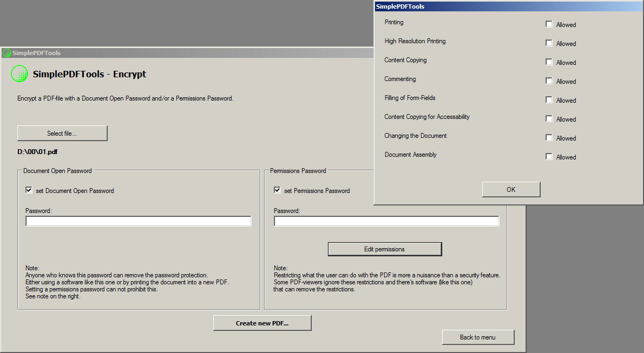Click the Permissions Password group title
The height and width of the screenshot is (353, 644).
(298, 171)
